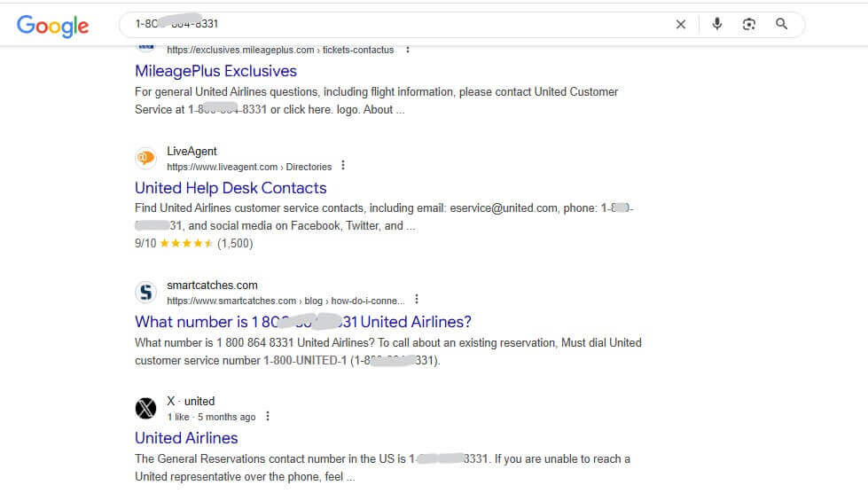The height and width of the screenshot is (501, 868).
Task: Clear the search box with X icon
Action: point(680,24)
